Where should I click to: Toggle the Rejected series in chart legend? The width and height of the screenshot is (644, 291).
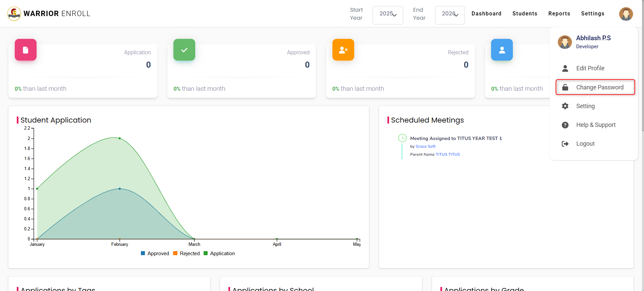186,253
